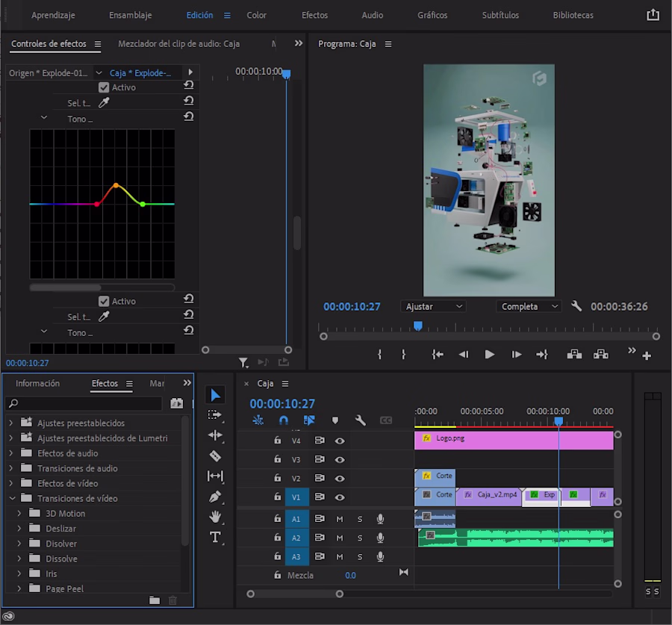Click the export share icon
The image size is (672, 625).
(653, 15)
